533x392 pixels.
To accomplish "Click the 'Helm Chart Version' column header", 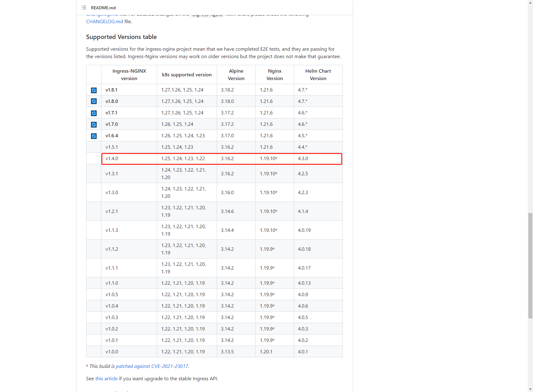I will 318,75.
